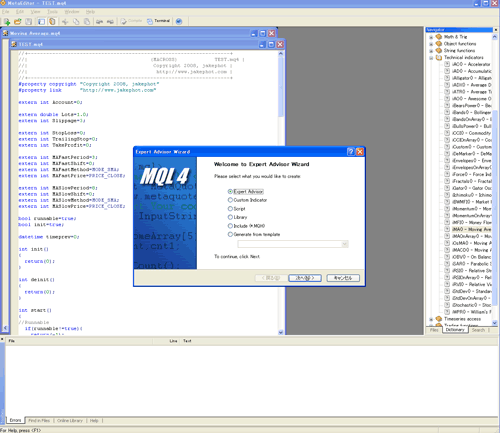The image size is (500, 433).
Task: Click the iAlligator() entry's document icon
Action: pyautogui.click(x=447, y=78)
